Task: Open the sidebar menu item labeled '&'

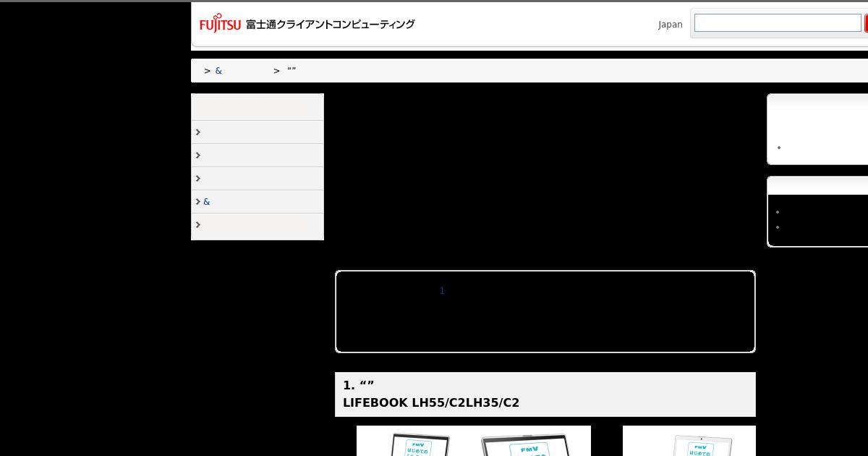Action: coord(258,202)
